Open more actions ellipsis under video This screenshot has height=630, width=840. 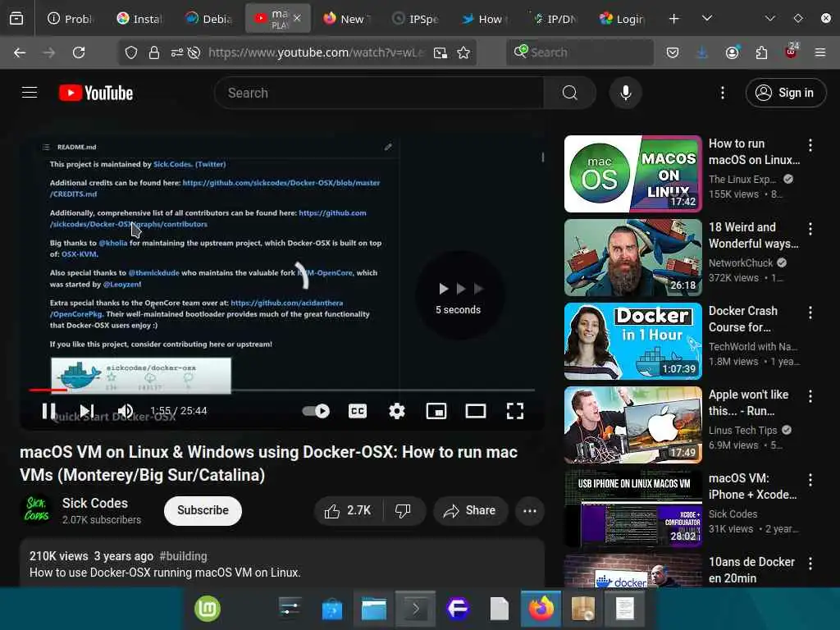click(x=530, y=510)
